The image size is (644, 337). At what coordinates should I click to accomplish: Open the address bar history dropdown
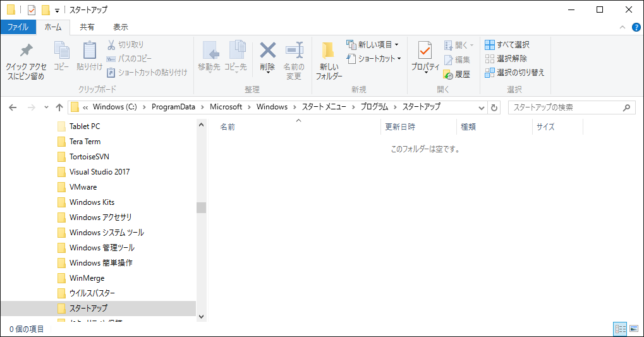(482, 107)
